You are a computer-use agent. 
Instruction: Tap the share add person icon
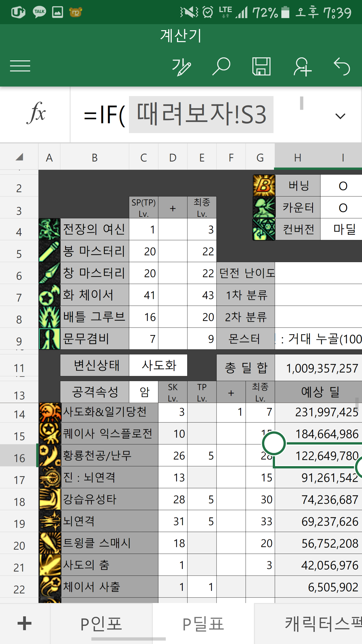302,66
